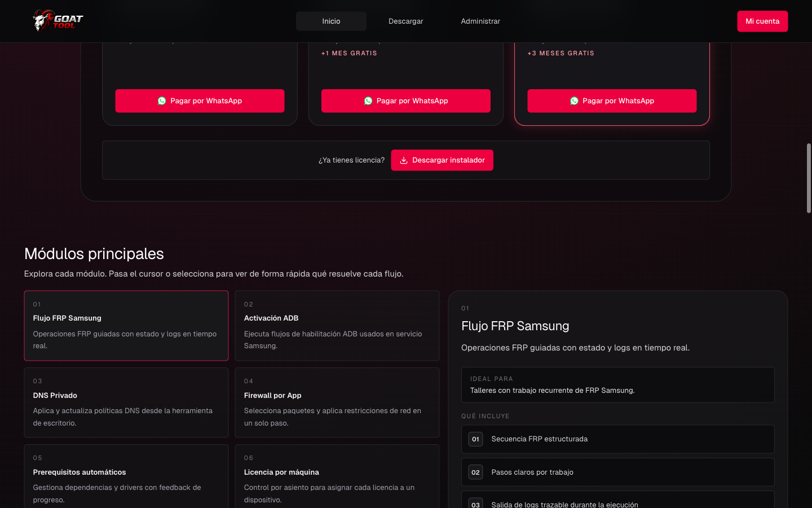
Task: Choose the DNS Privado module card
Action: coord(126,402)
